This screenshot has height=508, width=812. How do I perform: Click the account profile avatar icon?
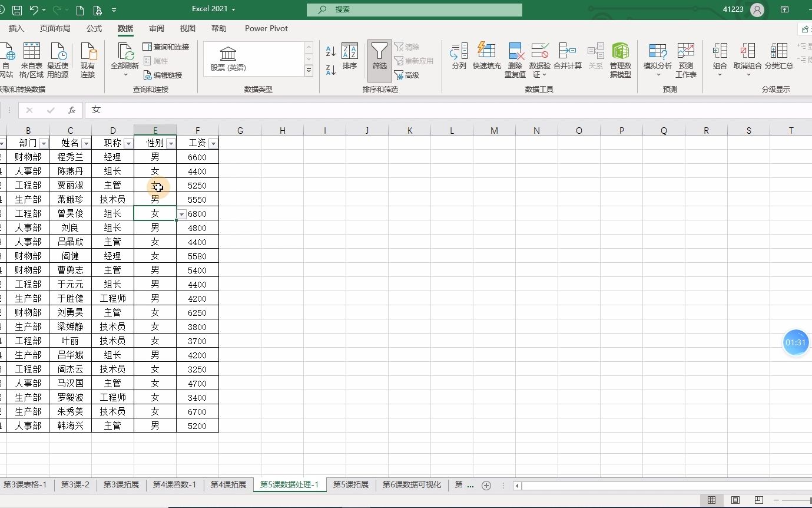click(757, 9)
